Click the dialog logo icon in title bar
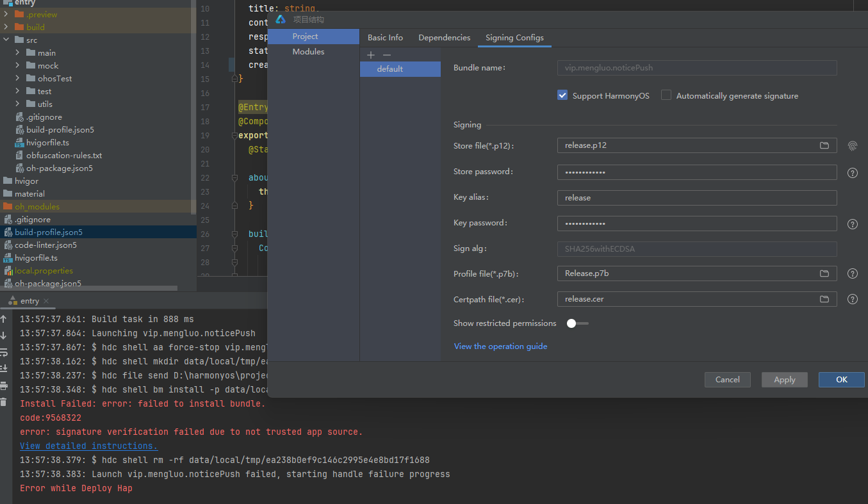868x504 pixels. (x=281, y=19)
